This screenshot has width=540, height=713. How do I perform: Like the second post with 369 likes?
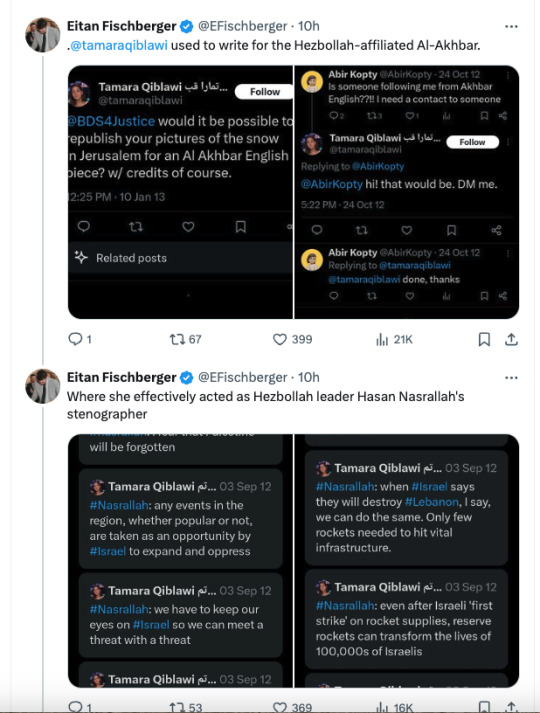click(x=292, y=707)
